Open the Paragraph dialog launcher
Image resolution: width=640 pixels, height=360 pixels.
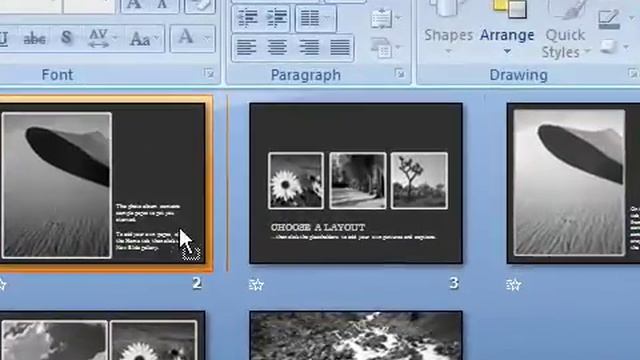(399, 73)
